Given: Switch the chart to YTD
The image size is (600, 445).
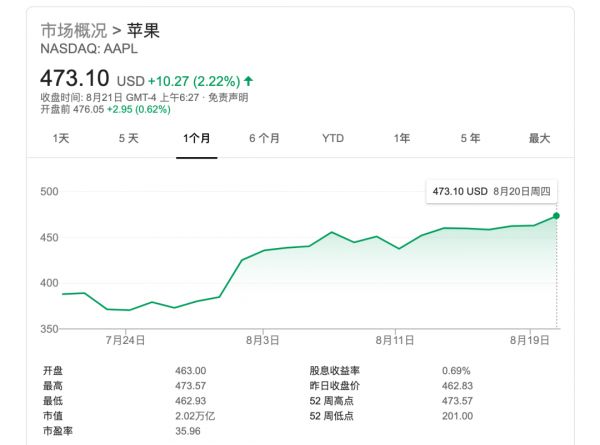Looking at the screenshot, I should 333,138.
